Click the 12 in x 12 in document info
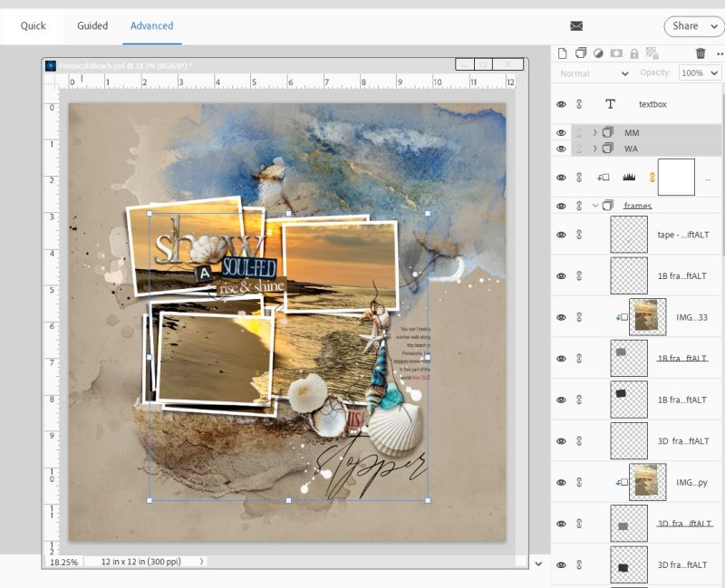The height and width of the screenshot is (588, 725). [x=141, y=562]
